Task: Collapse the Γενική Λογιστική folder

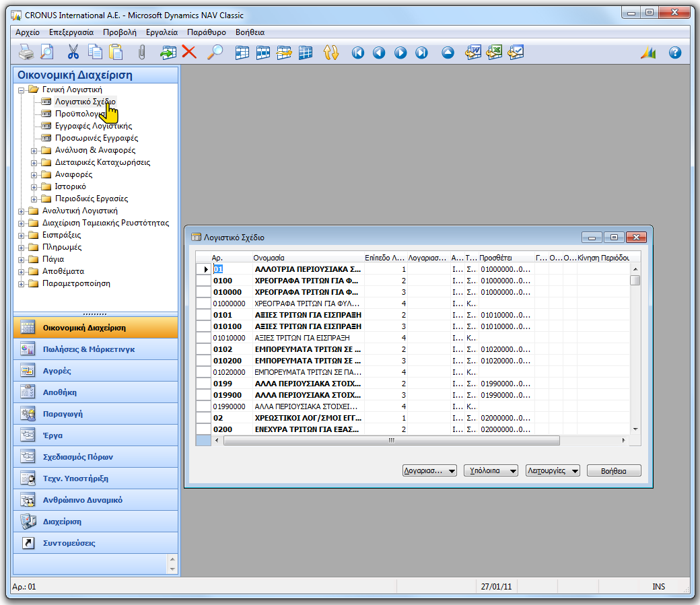Action: pos(21,90)
